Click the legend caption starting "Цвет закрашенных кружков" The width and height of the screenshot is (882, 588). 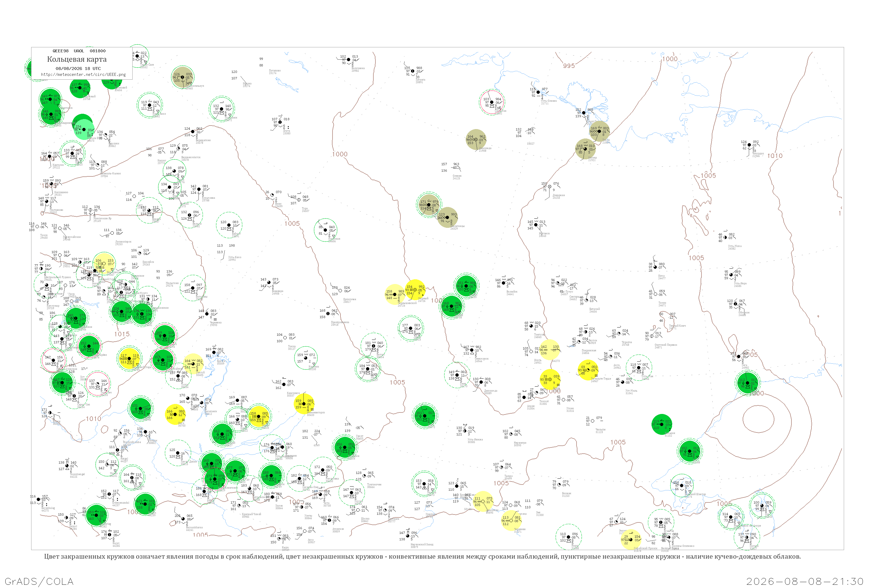[x=422, y=557]
